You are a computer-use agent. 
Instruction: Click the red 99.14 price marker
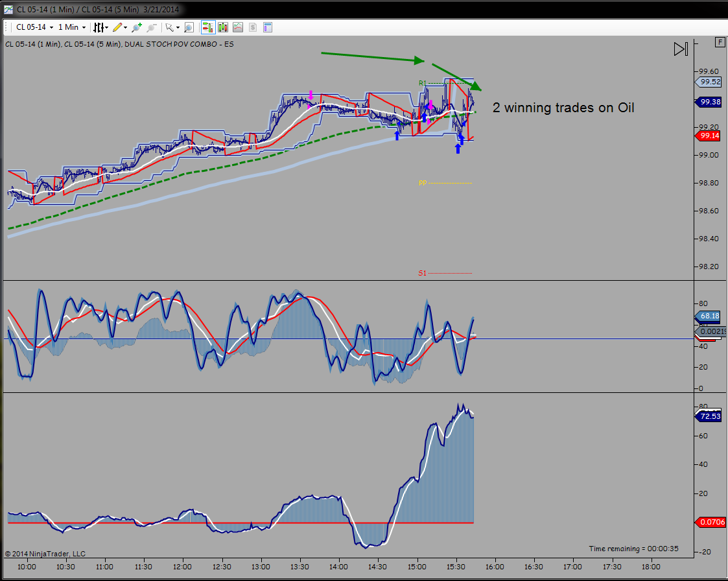click(x=709, y=136)
